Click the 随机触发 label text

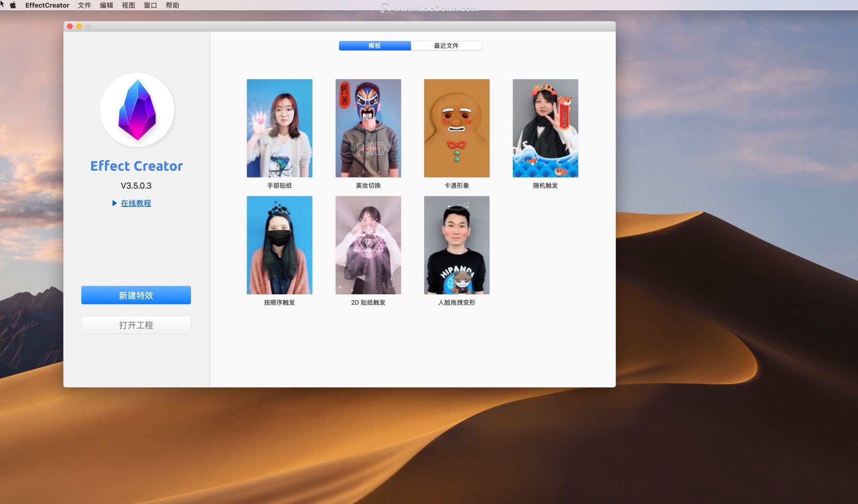546,186
